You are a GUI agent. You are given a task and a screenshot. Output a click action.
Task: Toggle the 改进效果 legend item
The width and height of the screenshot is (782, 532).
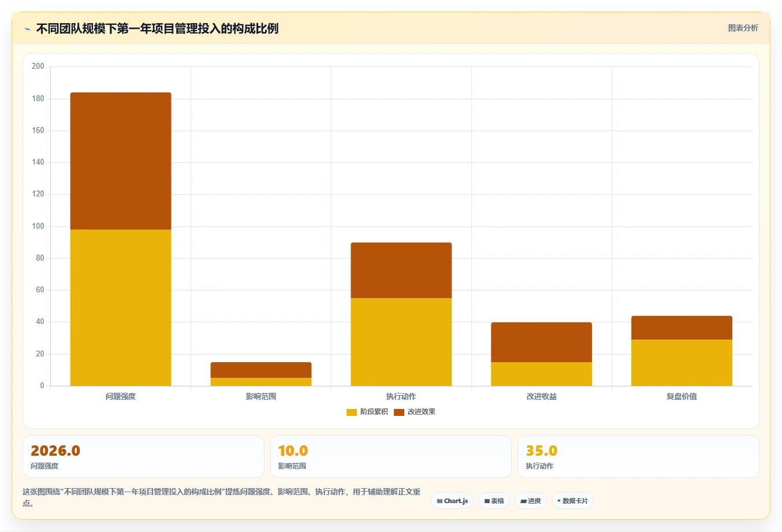click(415, 412)
